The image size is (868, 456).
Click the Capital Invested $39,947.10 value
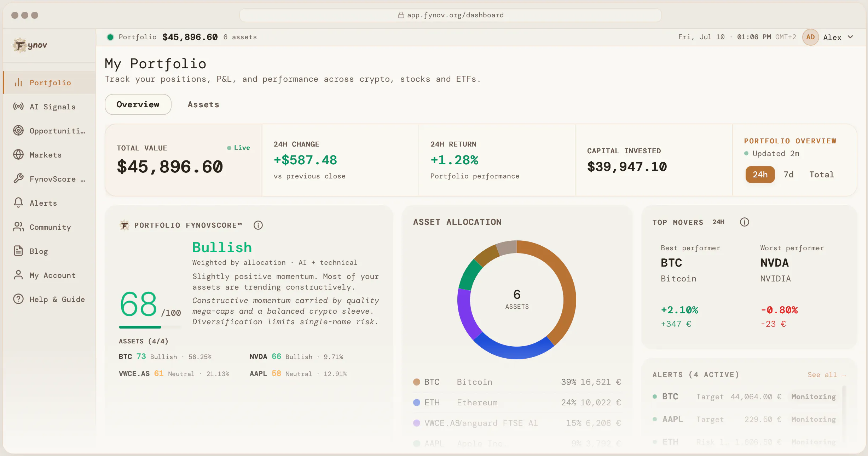627,167
